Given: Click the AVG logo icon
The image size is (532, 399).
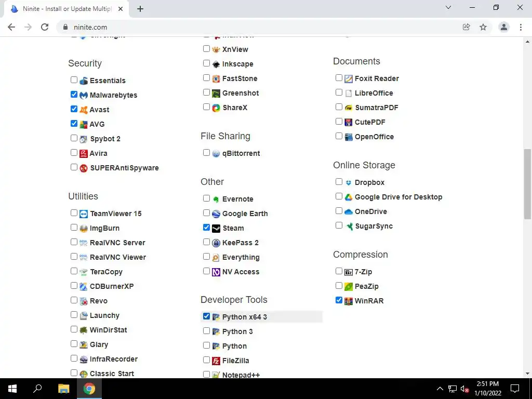Looking at the screenshot, I should tap(84, 125).
